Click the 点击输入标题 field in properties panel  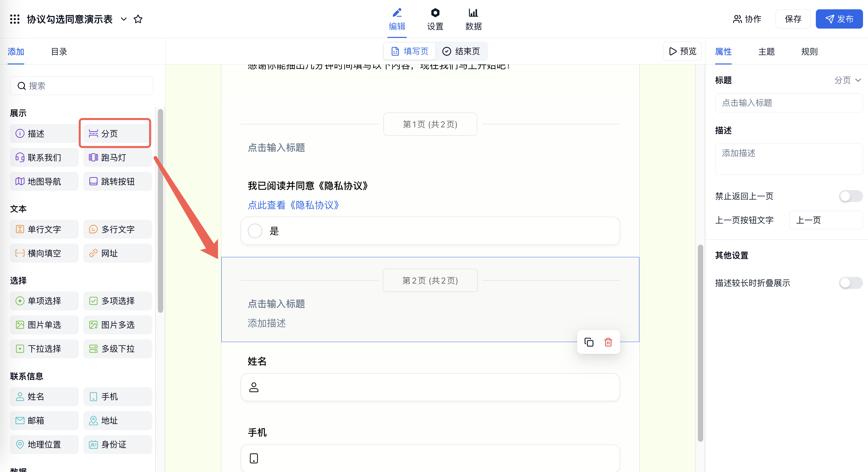point(789,103)
